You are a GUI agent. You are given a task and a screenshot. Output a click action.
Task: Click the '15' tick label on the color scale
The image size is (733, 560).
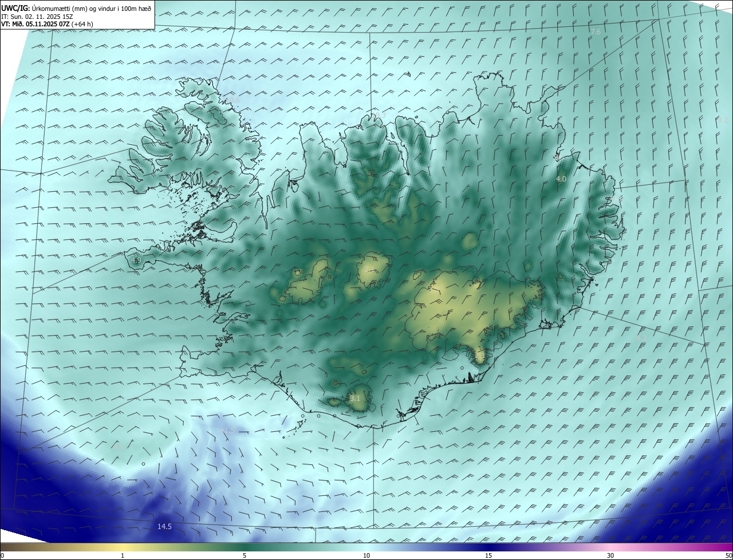pyautogui.click(x=488, y=555)
